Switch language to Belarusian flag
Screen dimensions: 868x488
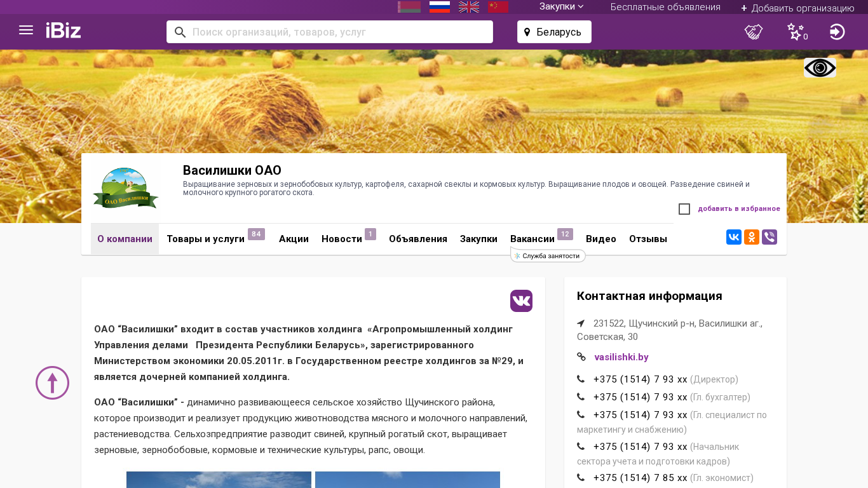click(x=409, y=7)
